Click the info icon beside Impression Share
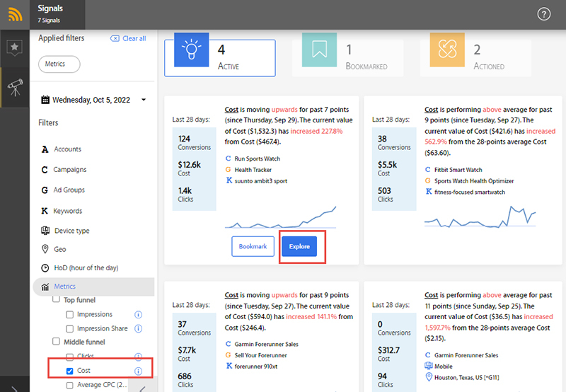566x392 pixels. [139, 328]
